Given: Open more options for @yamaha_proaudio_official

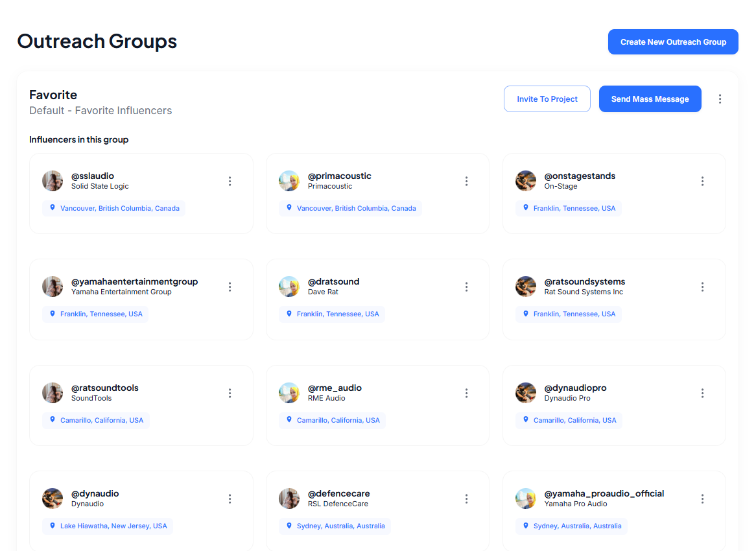Looking at the screenshot, I should tap(702, 499).
